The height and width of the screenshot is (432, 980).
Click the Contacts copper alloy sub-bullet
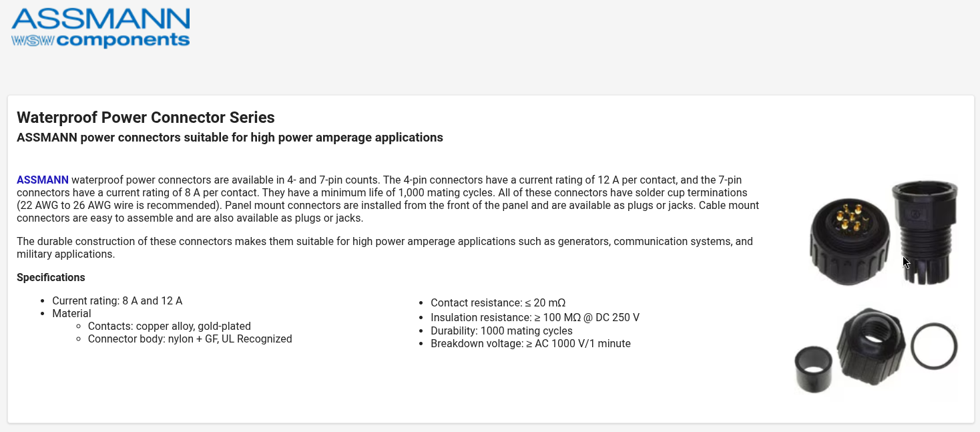click(169, 326)
